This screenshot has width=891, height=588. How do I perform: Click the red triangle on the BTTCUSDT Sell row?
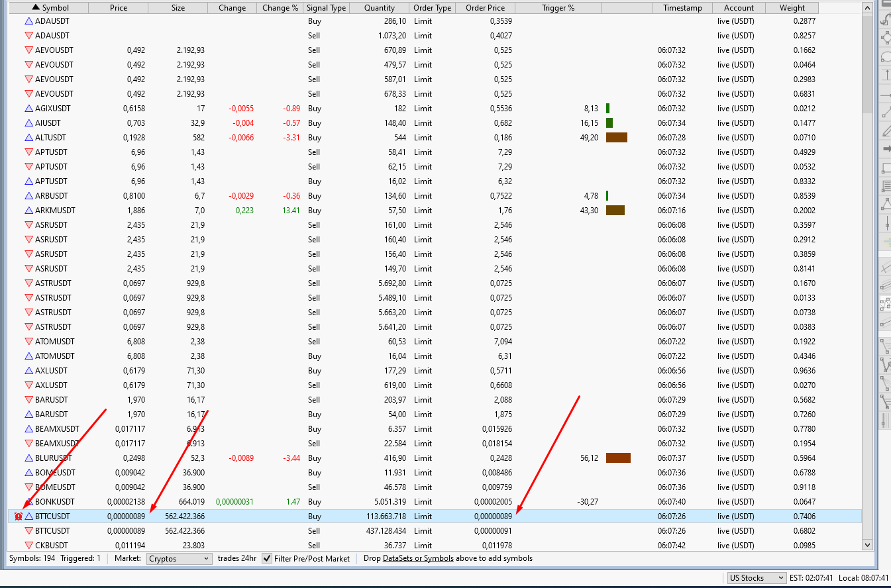click(28, 531)
